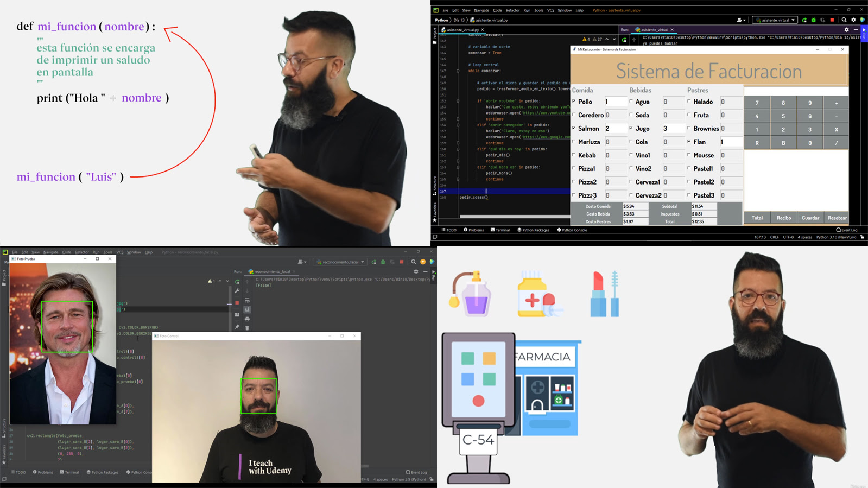
Task: Open asistente_virtual run configuration dropdown
Action: coord(775,20)
